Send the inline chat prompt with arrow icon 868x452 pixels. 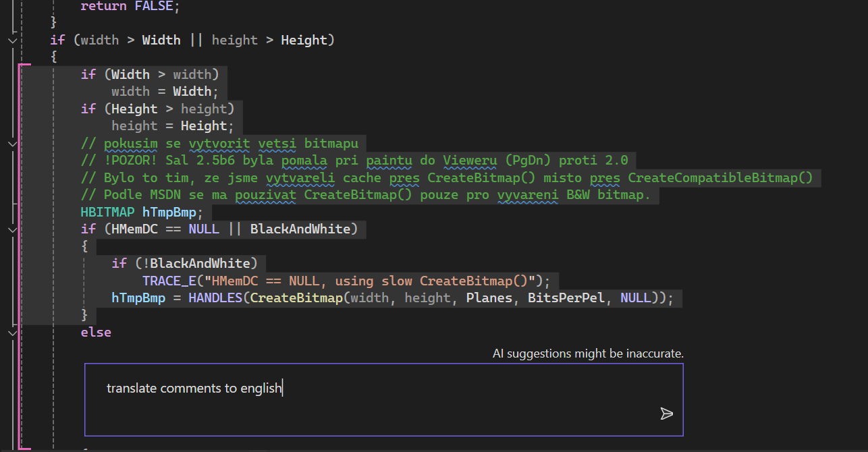click(x=666, y=414)
